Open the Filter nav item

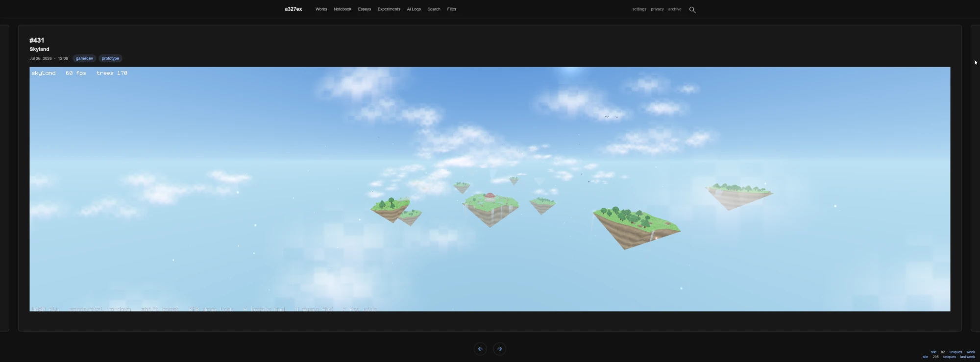pyautogui.click(x=451, y=9)
